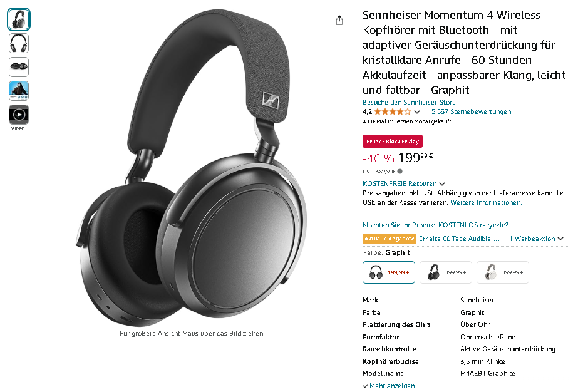Visit the Sennheiser-Store link

pyautogui.click(x=409, y=102)
